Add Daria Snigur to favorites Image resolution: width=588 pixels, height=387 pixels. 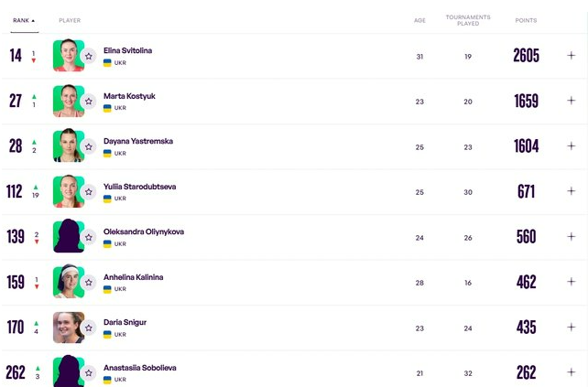click(89, 328)
